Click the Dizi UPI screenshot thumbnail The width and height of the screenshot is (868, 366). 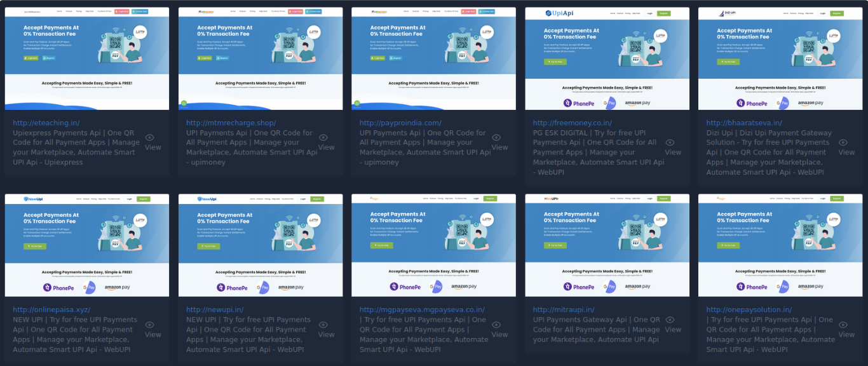tap(780, 58)
